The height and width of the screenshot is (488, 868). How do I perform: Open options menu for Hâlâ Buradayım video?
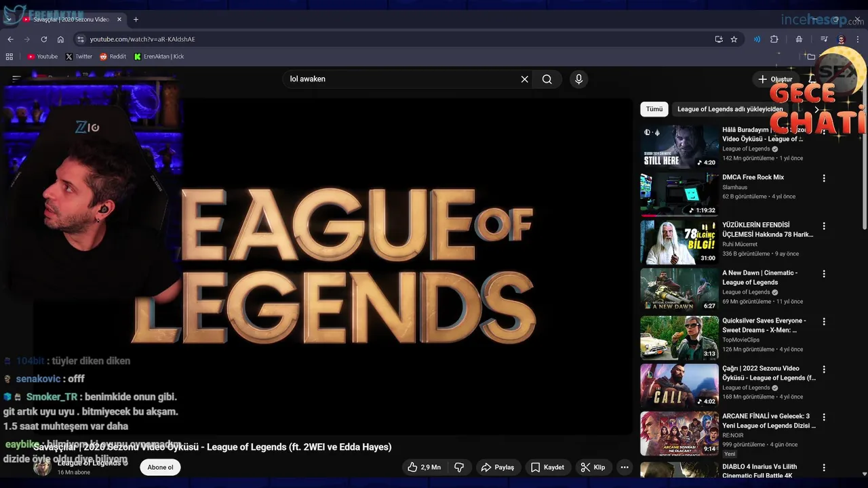point(824,130)
